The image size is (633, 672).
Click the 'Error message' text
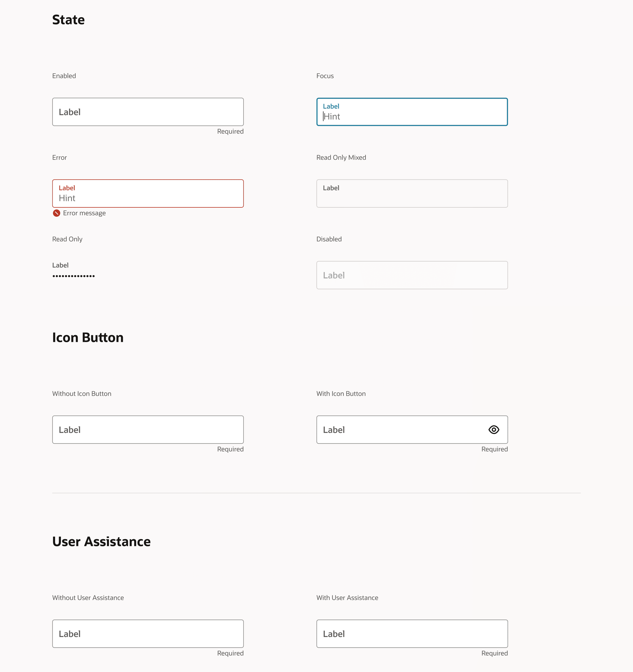(84, 213)
